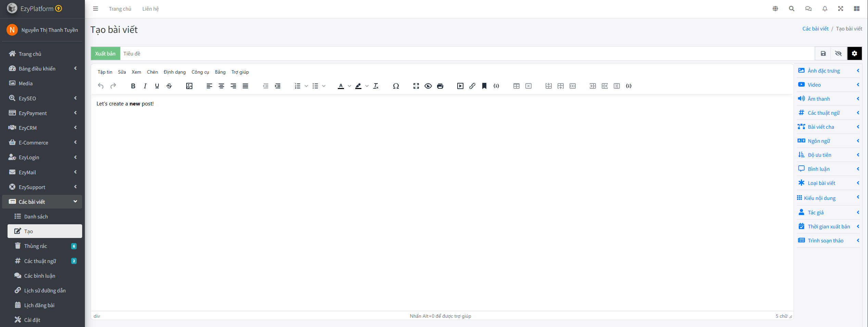The width and height of the screenshot is (868, 327).
Task: Expand the Ảnh đặc trưng panel
Action: point(828,71)
